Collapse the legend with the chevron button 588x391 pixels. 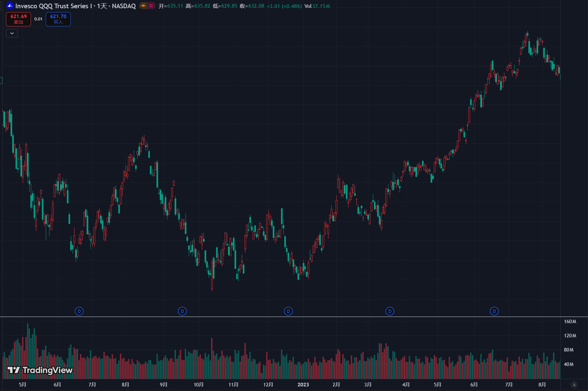[x=12, y=33]
